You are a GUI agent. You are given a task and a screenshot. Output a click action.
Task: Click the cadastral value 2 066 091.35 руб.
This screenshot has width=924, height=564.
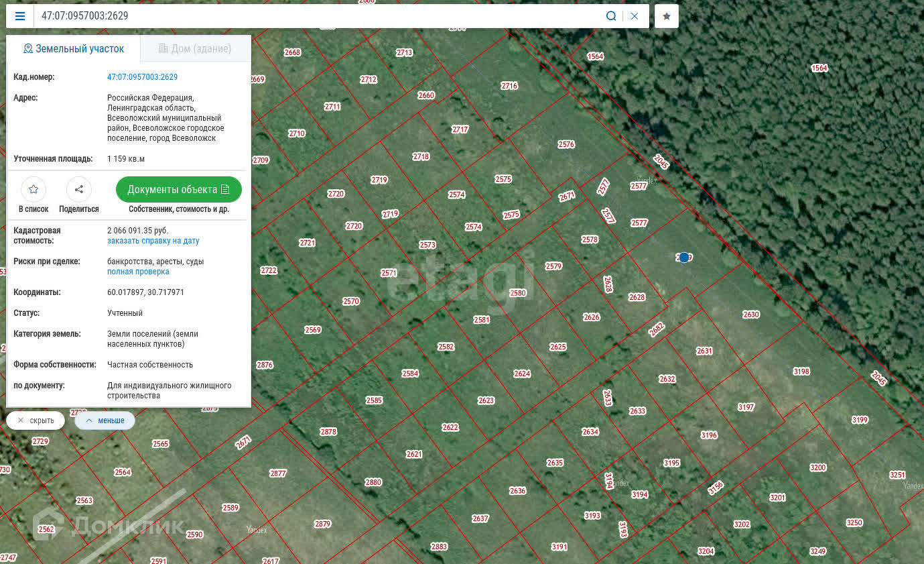click(x=137, y=231)
